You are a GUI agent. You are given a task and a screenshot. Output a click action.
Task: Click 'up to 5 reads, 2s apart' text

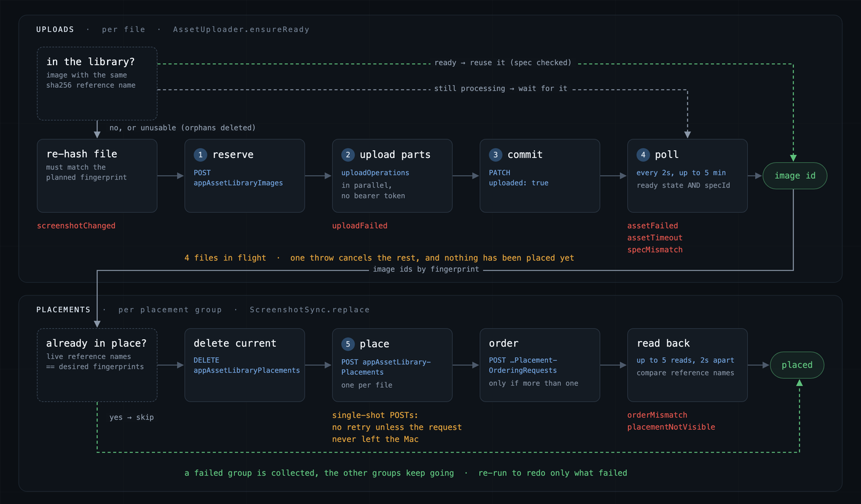coord(686,360)
